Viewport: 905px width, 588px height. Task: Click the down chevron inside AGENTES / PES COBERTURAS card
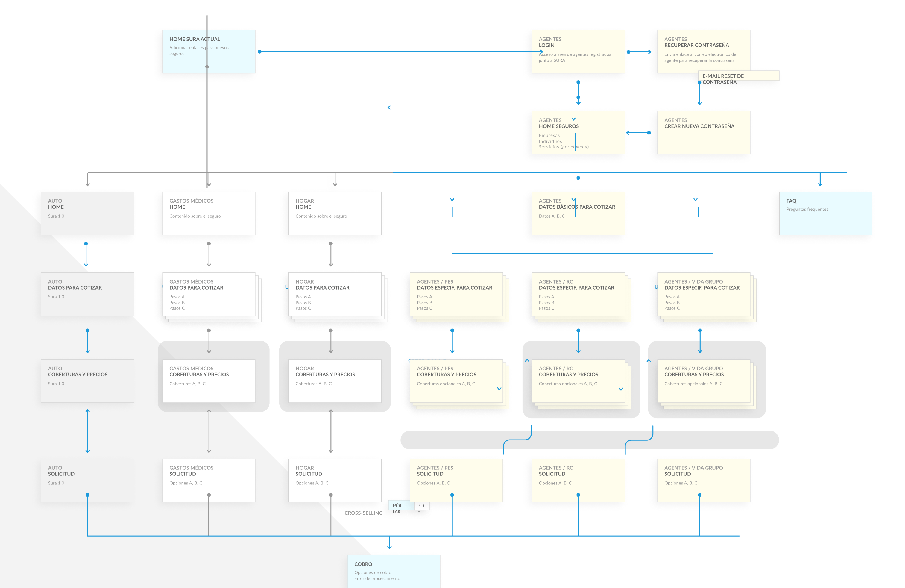click(x=499, y=389)
